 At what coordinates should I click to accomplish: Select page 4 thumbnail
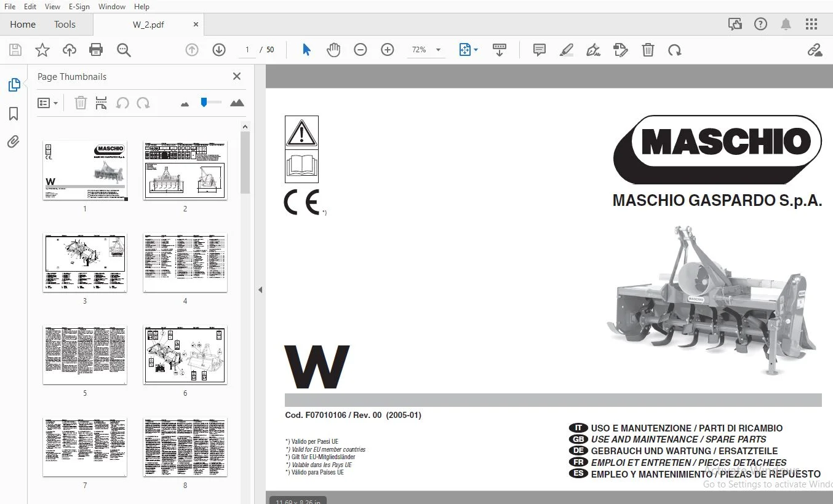pos(185,262)
